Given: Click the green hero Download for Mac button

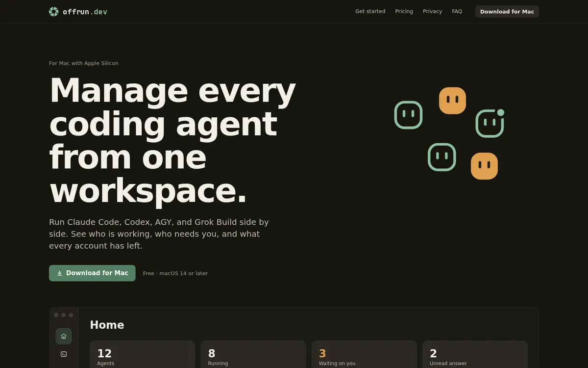Looking at the screenshot, I should (x=92, y=273).
